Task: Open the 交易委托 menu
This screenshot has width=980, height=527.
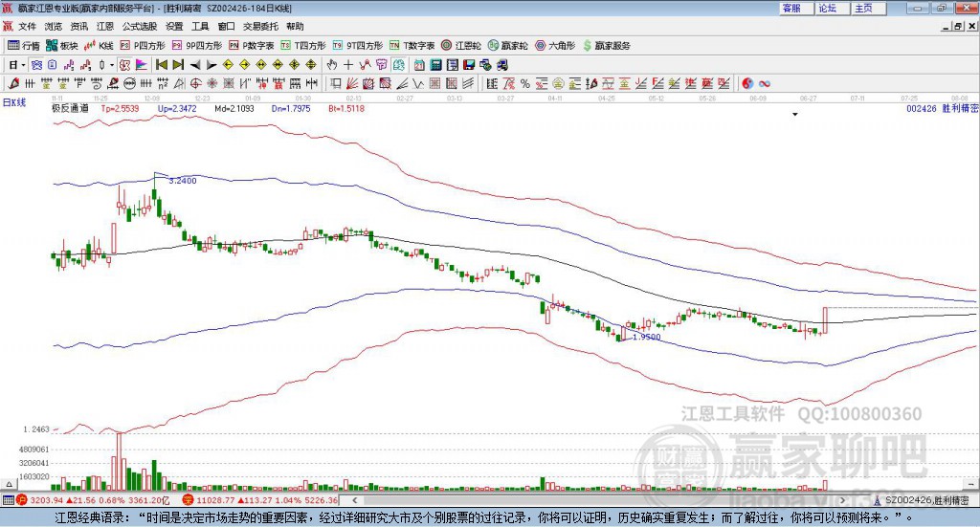Action: coord(260,26)
